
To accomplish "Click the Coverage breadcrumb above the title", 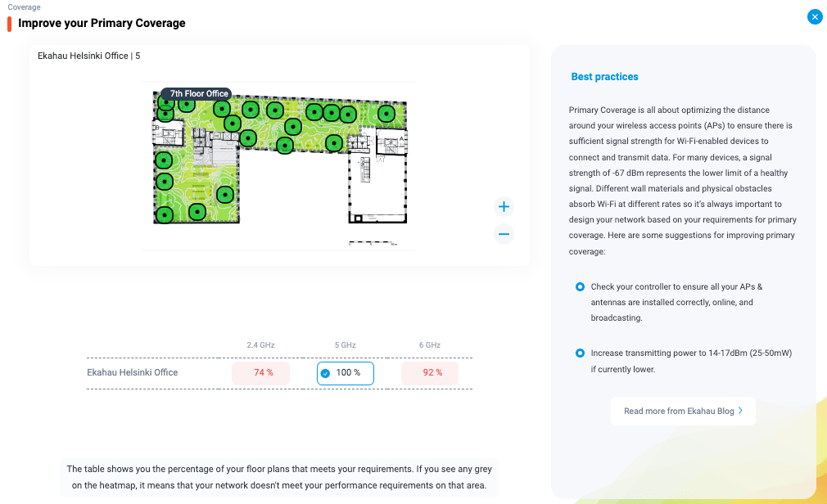I will pos(24,7).
